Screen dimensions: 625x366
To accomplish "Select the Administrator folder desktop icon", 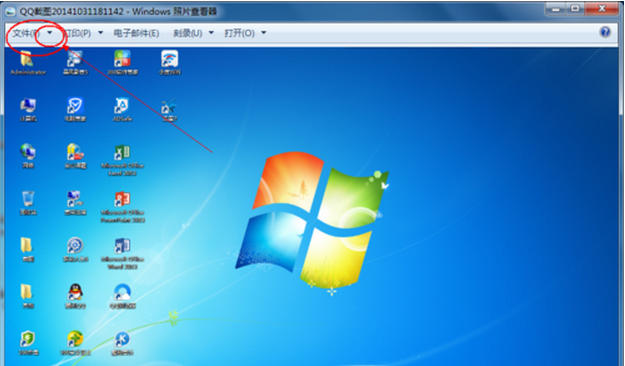I will 28,63.
